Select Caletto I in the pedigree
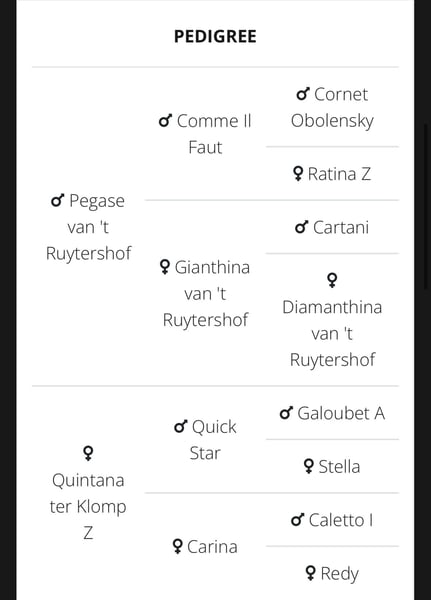 (332, 520)
